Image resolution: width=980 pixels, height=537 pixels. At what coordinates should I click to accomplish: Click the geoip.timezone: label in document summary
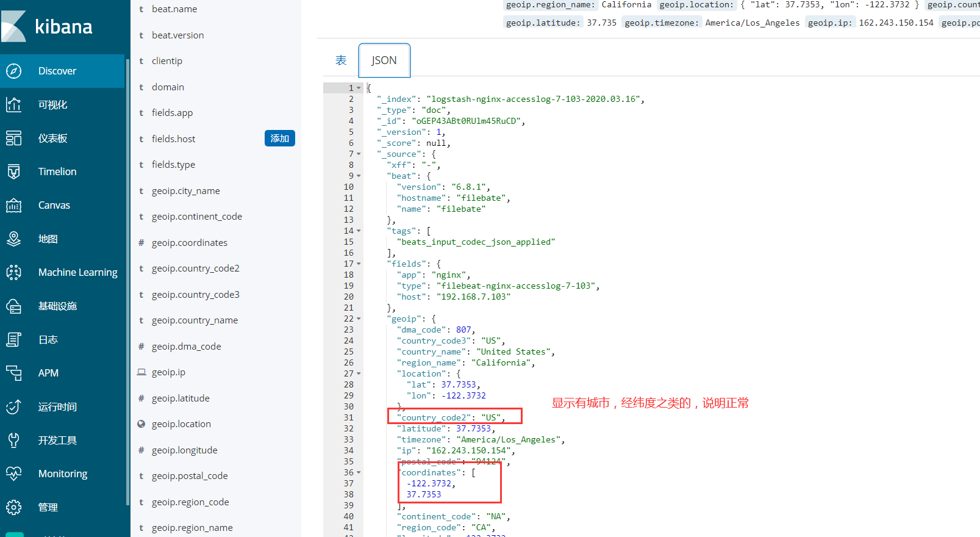[x=662, y=23]
